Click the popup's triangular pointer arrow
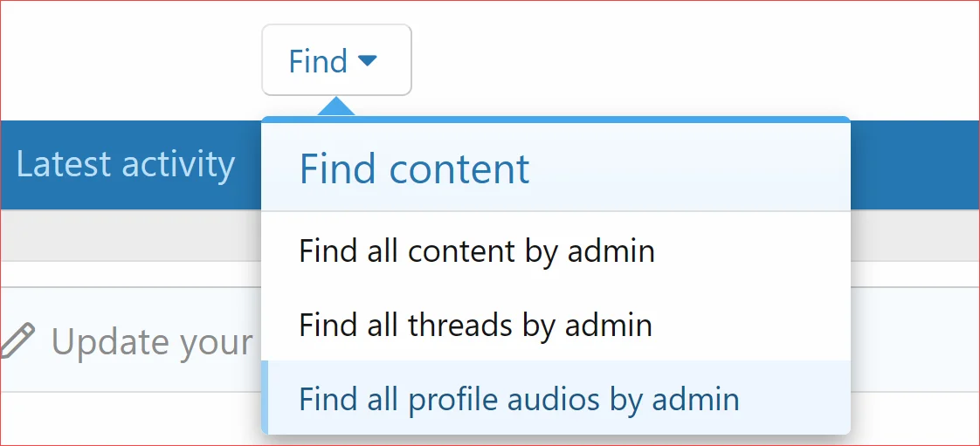980x446 pixels. (336, 107)
